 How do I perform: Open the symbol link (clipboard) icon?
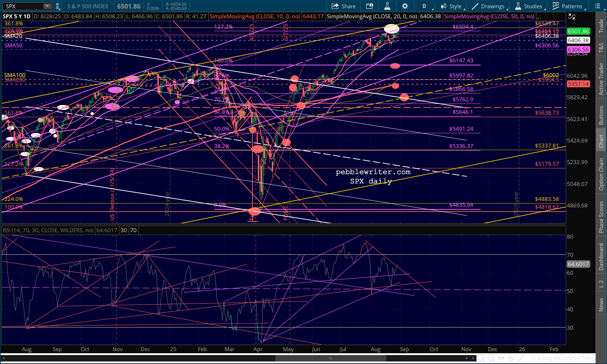(x=57, y=6)
